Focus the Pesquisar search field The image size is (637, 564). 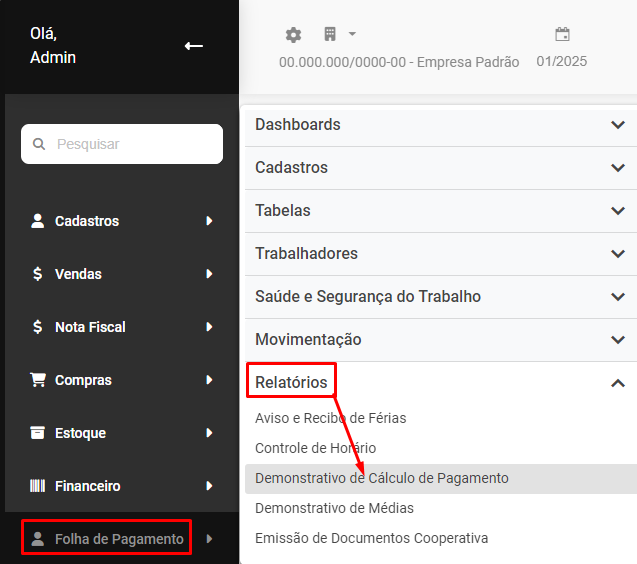coord(122,144)
